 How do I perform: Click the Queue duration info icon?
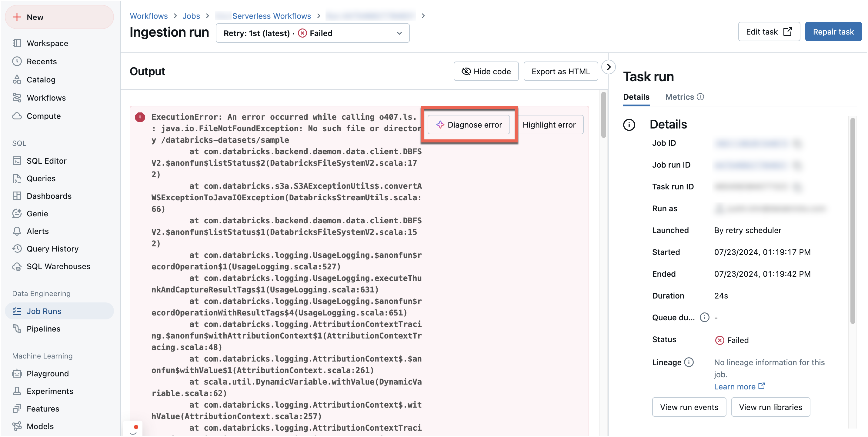(x=703, y=317)
